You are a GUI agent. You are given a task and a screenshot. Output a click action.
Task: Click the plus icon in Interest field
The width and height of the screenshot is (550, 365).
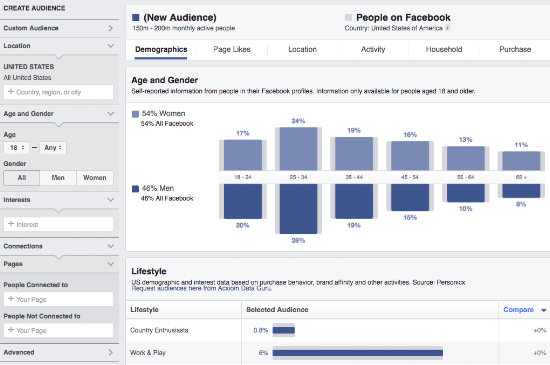click(11, 224)
